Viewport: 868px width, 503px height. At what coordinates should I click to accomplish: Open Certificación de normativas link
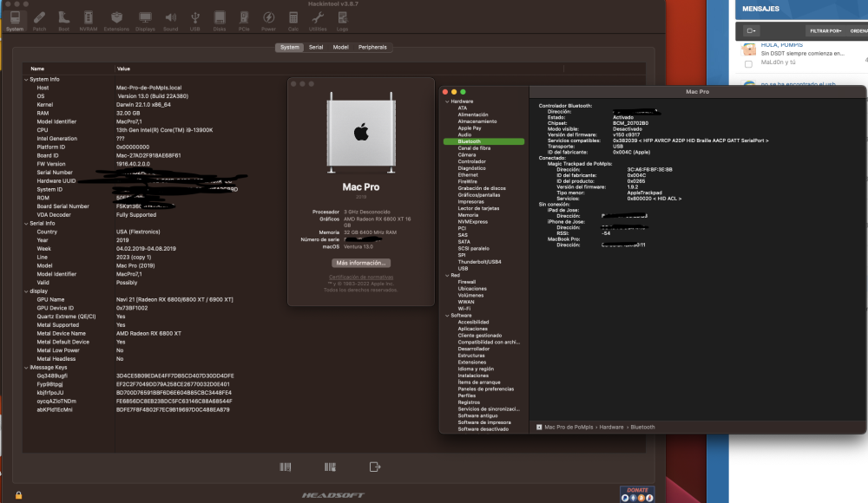pyautogui.click(x=361, y=278)
